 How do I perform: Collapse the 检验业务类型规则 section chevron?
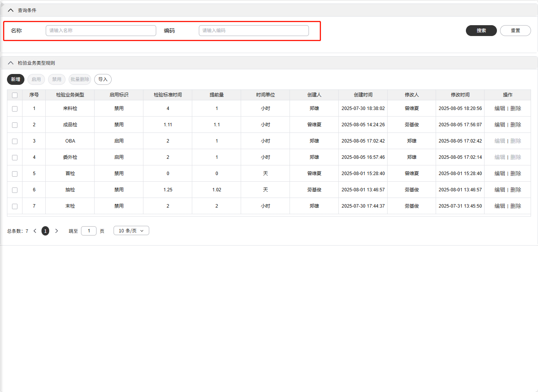pyautogui.click(x=10, y=63)
